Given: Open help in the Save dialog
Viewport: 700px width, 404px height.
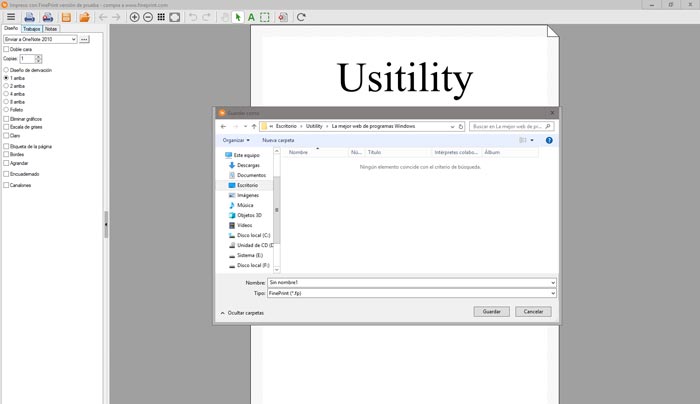Looking at the screenshot, I should point(549,140).
